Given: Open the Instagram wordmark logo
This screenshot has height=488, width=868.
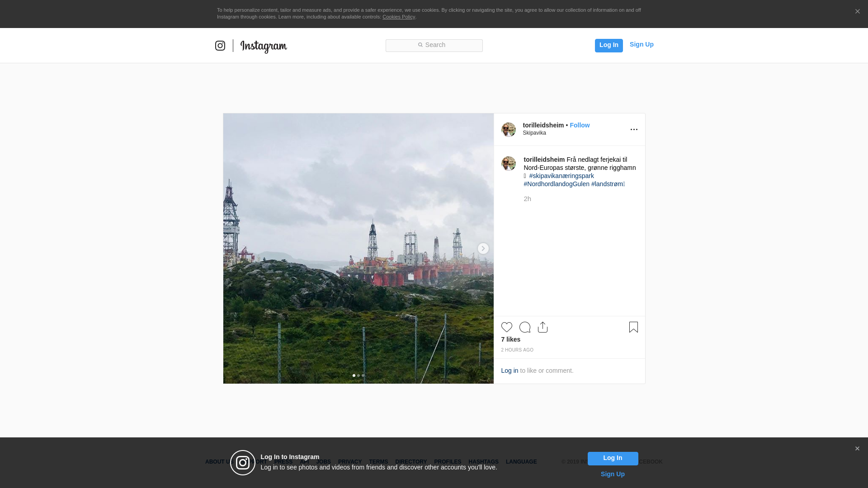Looking at the screenshot, I should pos(264,47).
